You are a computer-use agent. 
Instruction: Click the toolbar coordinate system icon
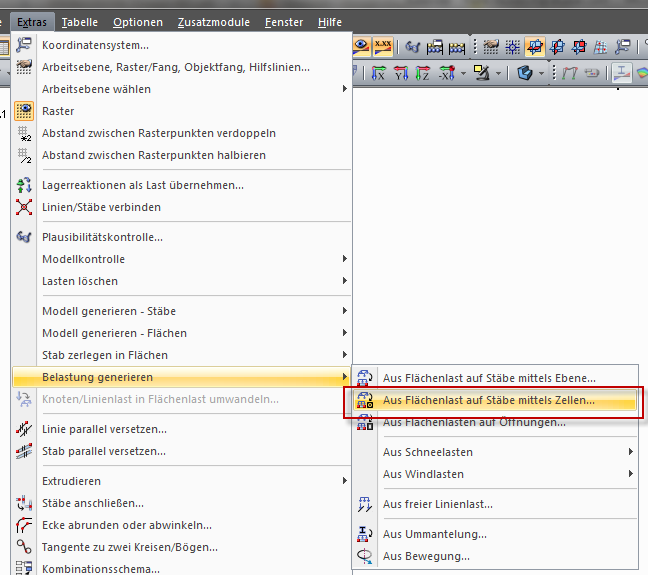[x=622, y=47]
